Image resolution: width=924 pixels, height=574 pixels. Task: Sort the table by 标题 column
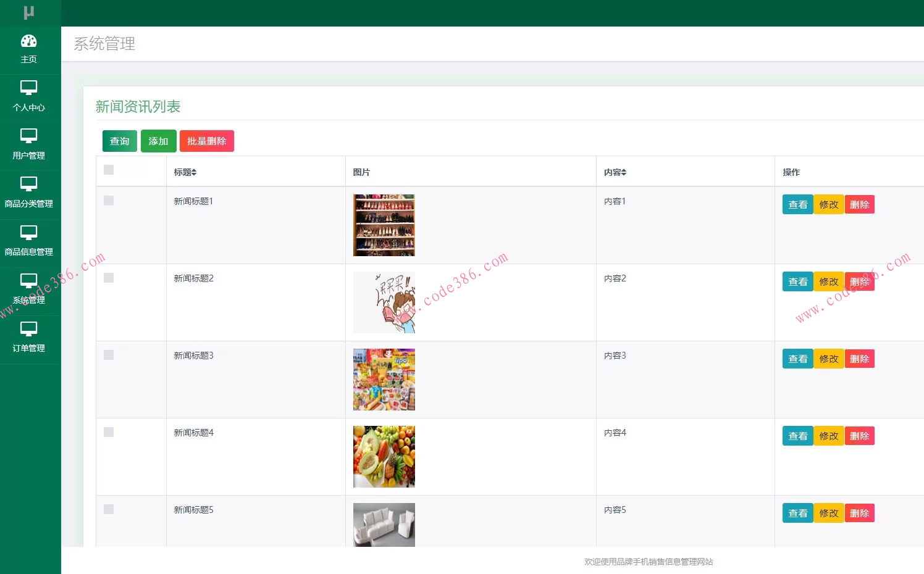click(x=185, y=172)
